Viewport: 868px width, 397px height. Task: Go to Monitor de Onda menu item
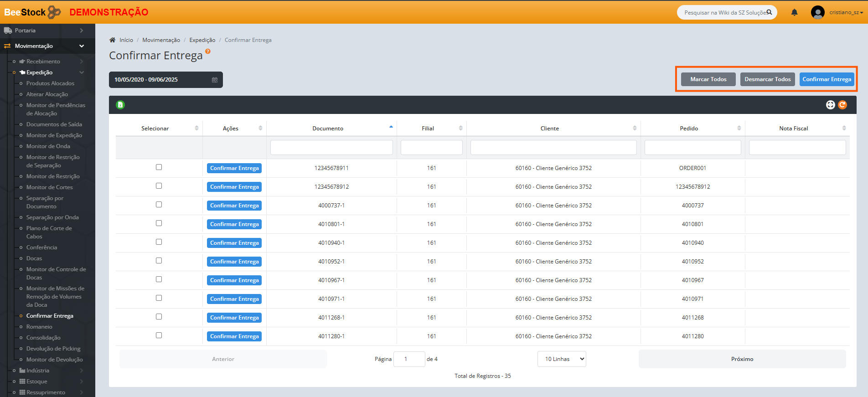(x=48, y=146)
